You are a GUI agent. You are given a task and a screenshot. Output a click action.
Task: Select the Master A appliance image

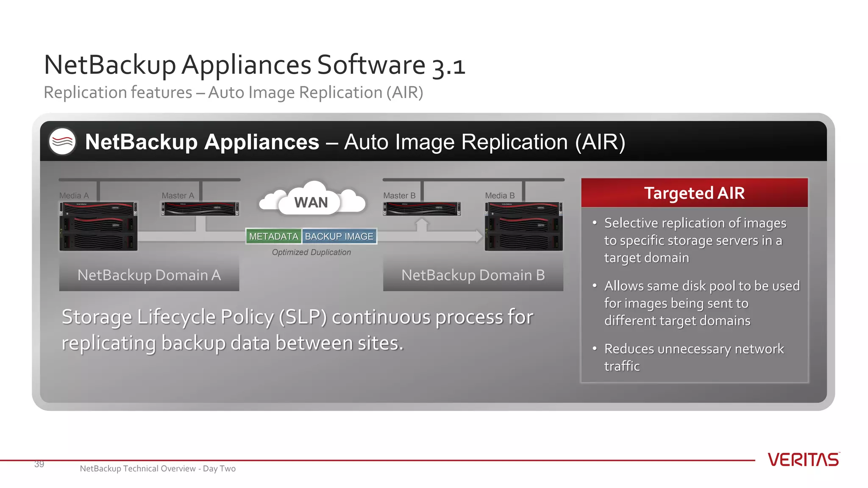click(200, 209)
